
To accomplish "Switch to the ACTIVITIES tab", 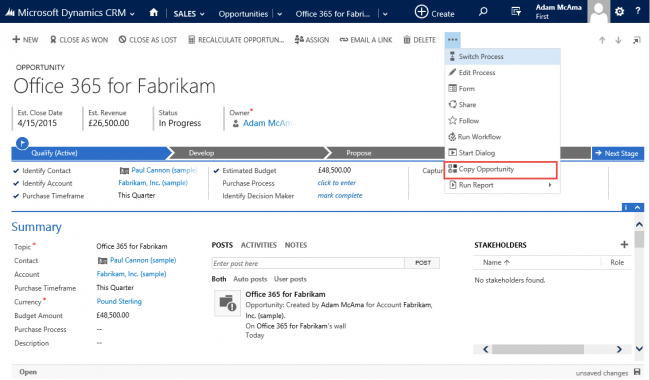I will tap(259, 245).
